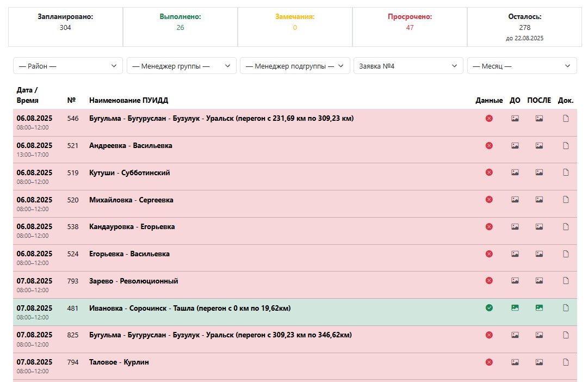Click the red data icon for Зарево - Революционный
Screen dimensions: 588x382
489,281
